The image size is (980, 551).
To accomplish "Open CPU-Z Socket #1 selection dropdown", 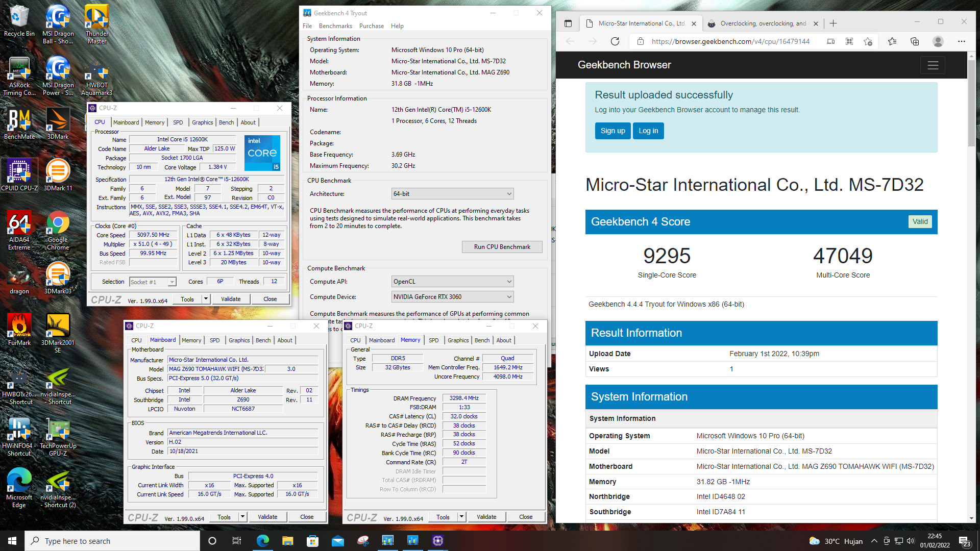I will coord(153,282).
